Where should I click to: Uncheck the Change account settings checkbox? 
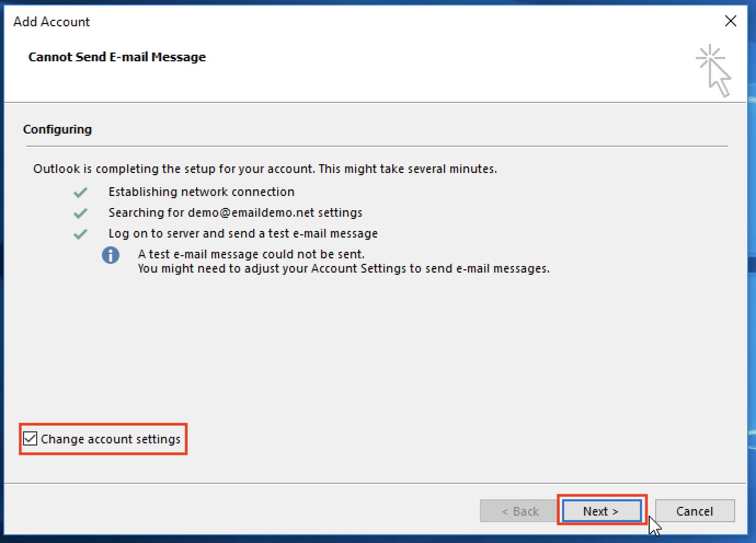[31, 438]
